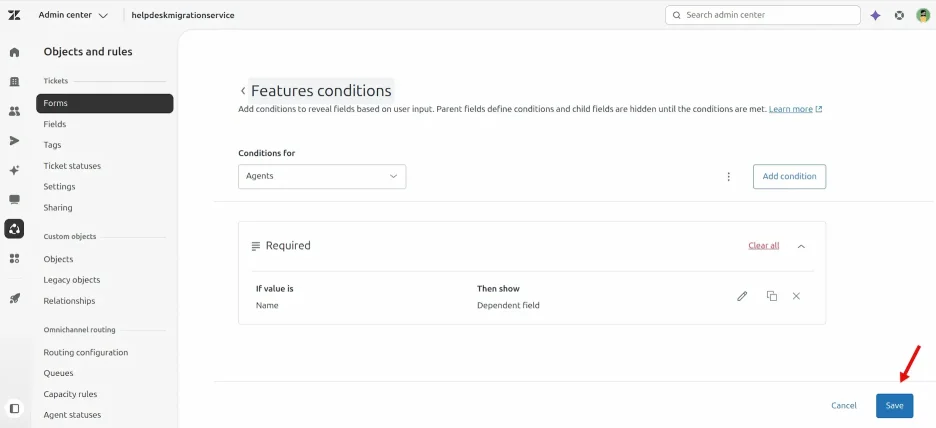Image resolution: width=936 pixels, height=428 pixels.
Task: Click the drag handle beside Required
Action: tap(255, 246)
